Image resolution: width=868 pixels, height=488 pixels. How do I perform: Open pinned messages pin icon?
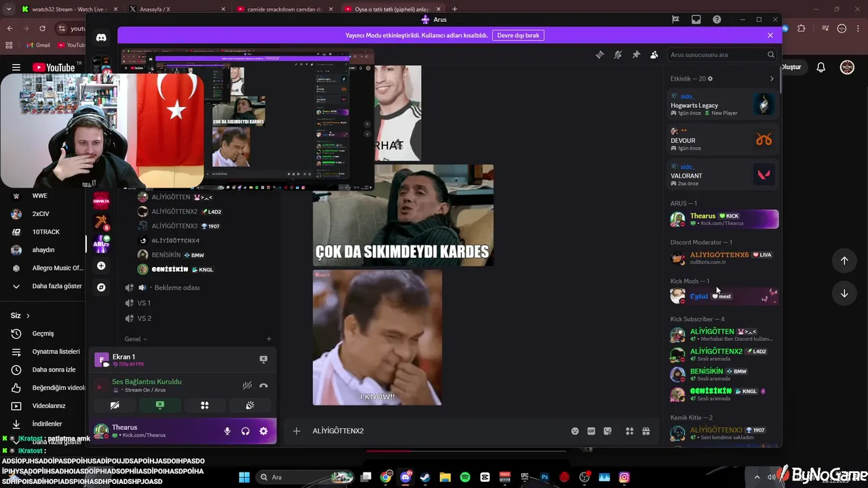pos(636,55)
